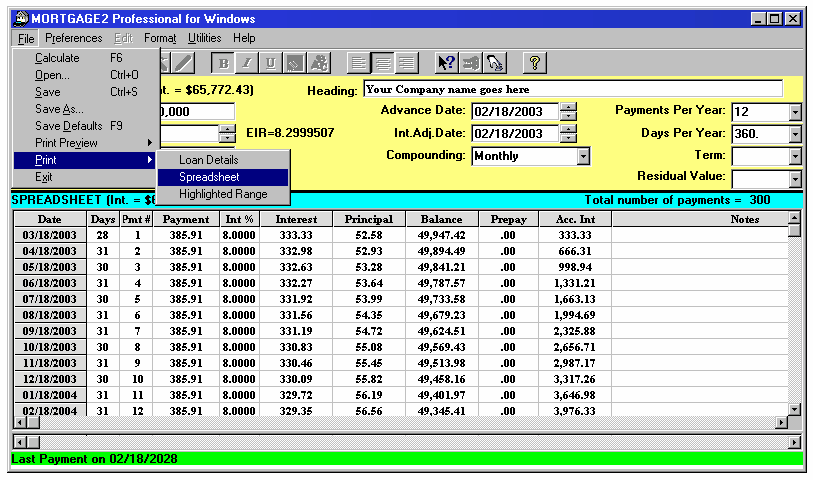Image resolution: width=813 pixels, height=480 pixels.
Task: Click into the Heading company name field
Action: tap(572, 89)
